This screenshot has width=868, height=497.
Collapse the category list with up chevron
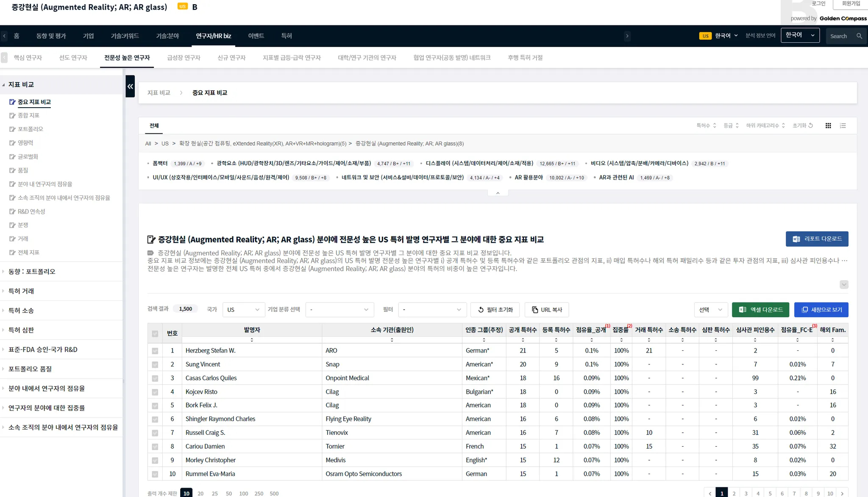(x=498, y=193)
